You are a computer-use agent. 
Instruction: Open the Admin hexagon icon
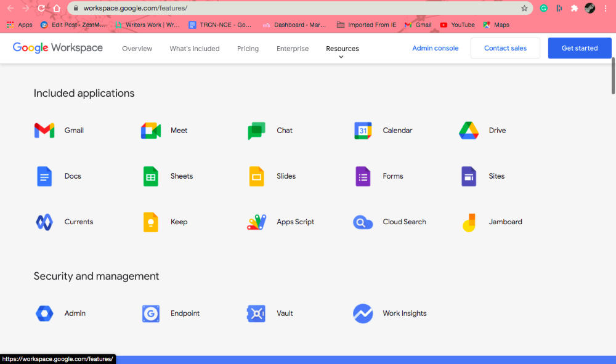(x=44, y=313)
